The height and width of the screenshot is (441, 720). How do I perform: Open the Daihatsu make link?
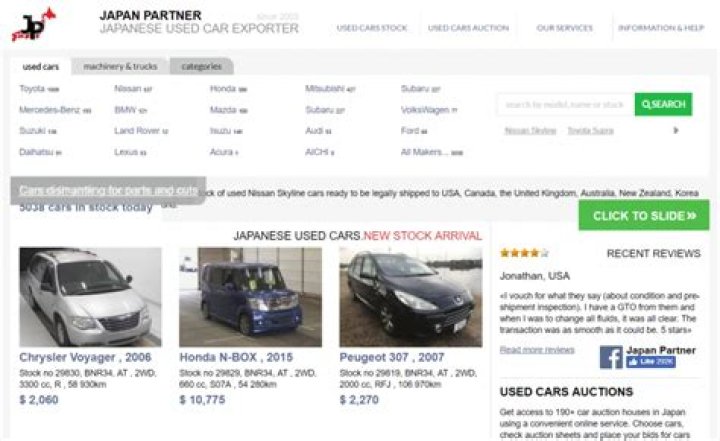pos(40,152)
